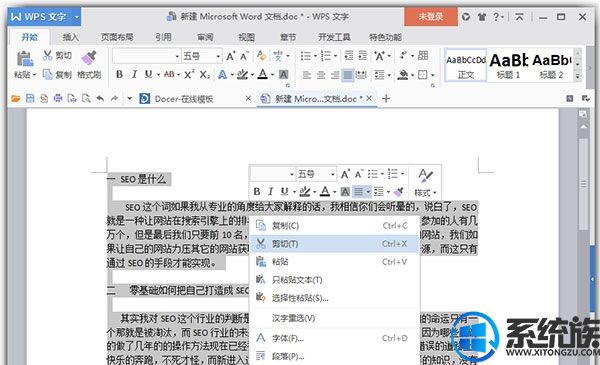Screen dimensions: 600x365
Task: Toggle Italic formatting in the ribbon
Action: click(x=134, y=74)
